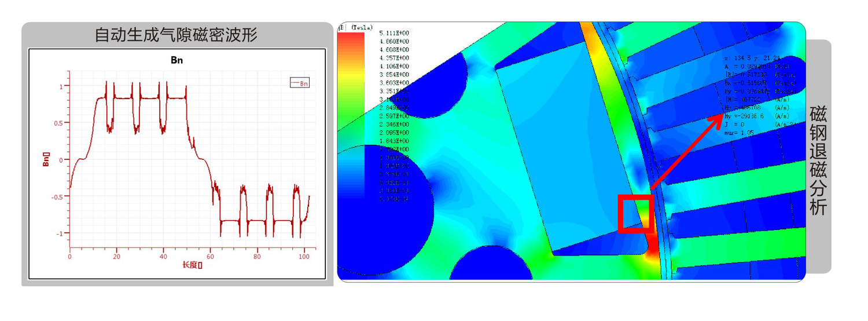Click the y-axis tick labeled 1
This screenshot has height=321, width=868.
pyautogui.click(x=61, y=86)
